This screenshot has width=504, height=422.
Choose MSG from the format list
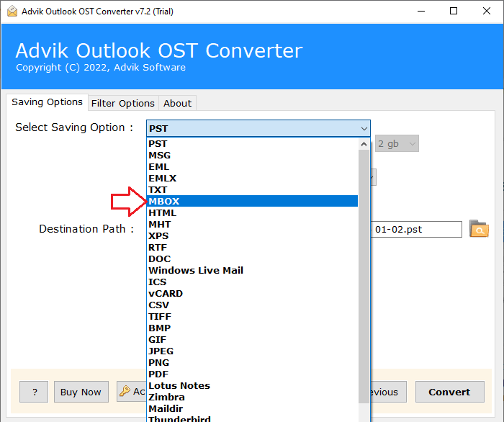[252, 156]
